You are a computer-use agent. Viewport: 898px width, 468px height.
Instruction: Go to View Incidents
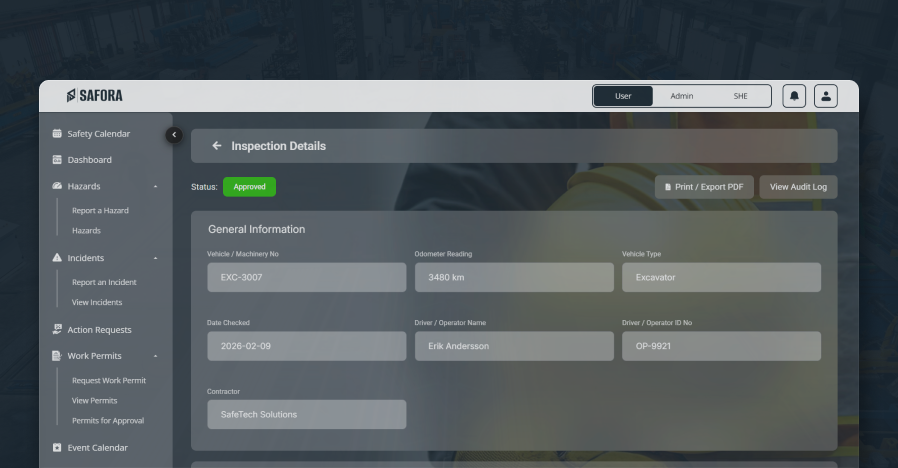[x=97, y=303]
